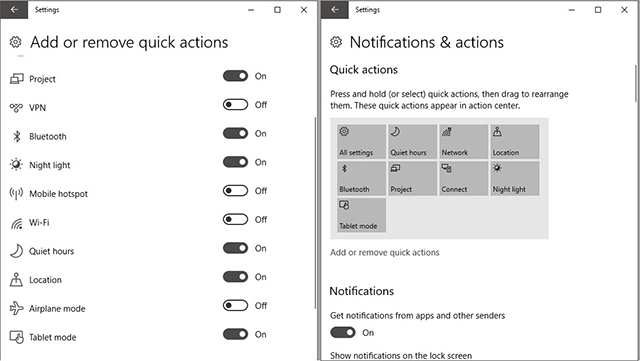
Task: Select the Location quick action tile
Action: point(515,142)
